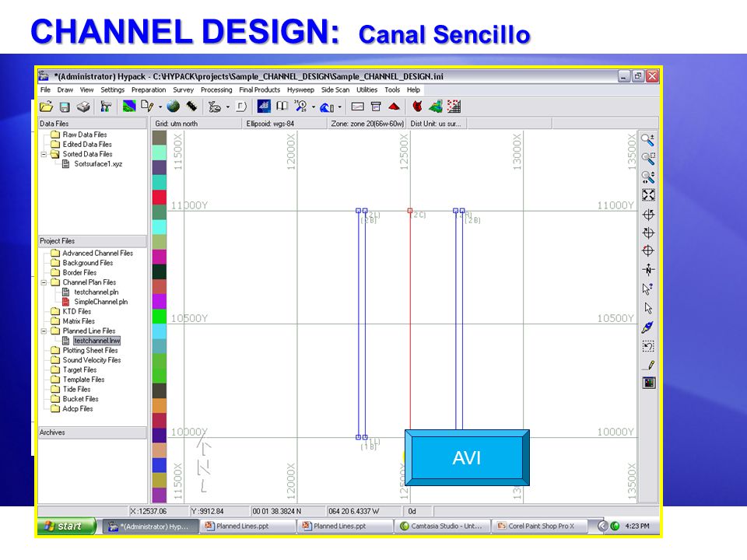The width and height of the screenshot is (747, 560).
Task: Select testchannel.lnw planned line file
Action: tap(96, 341)
